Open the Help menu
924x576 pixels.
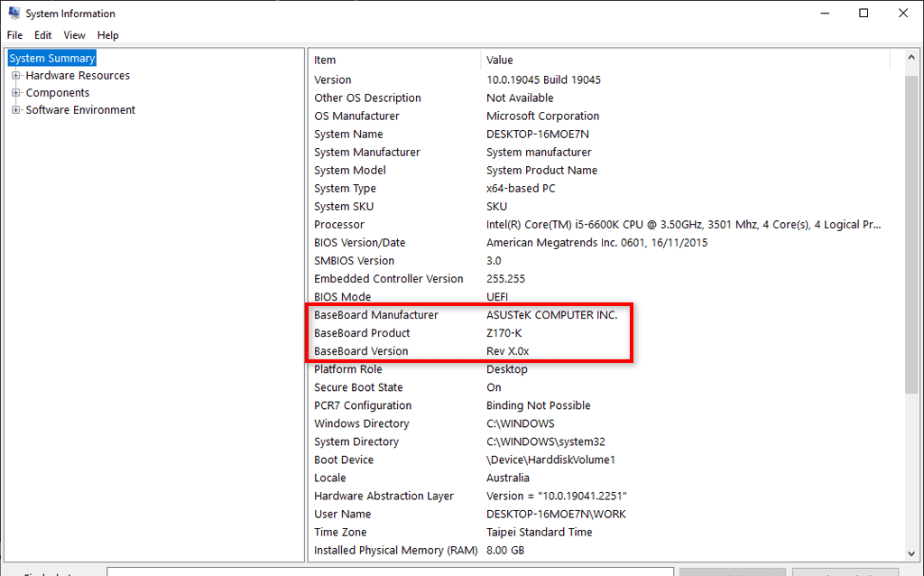click(x=108, y=35)
